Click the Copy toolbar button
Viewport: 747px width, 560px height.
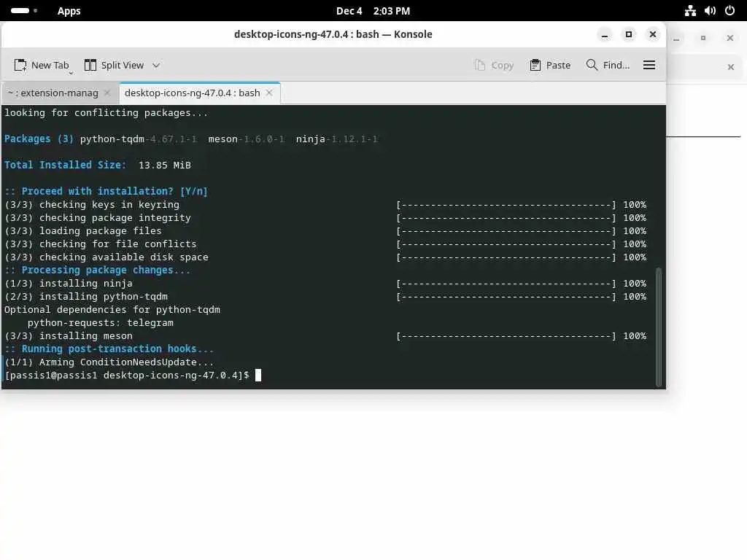pyautogui.click(x=494, y=65)
